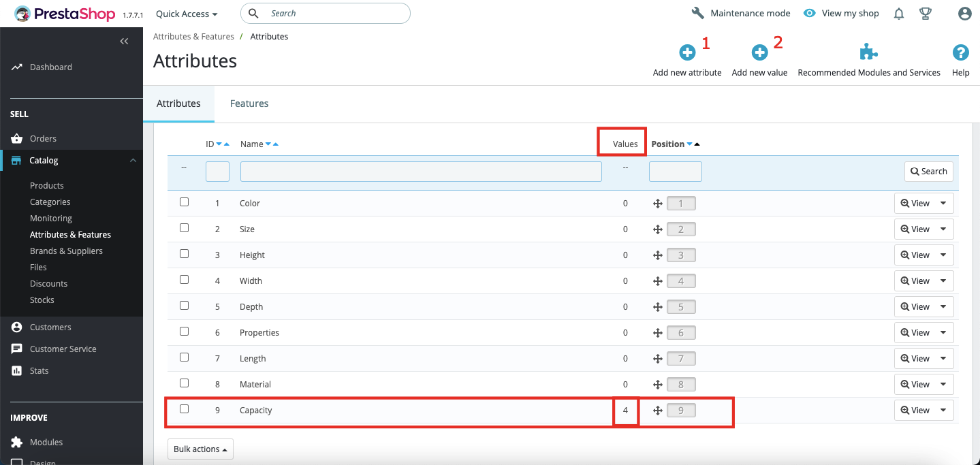Sort Position column descending arrow
The image size is (980, 465).
point(689,144)
